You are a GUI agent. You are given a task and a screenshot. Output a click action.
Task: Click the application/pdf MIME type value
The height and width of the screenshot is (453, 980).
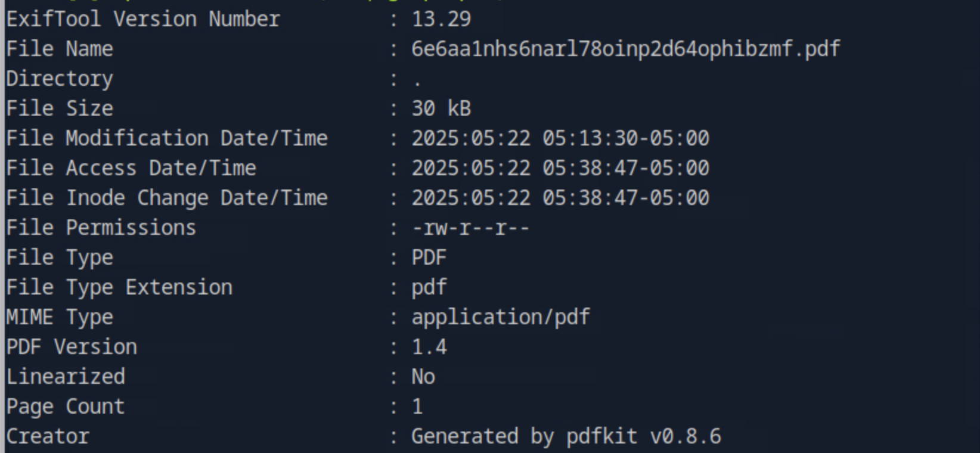pos(501,317)
